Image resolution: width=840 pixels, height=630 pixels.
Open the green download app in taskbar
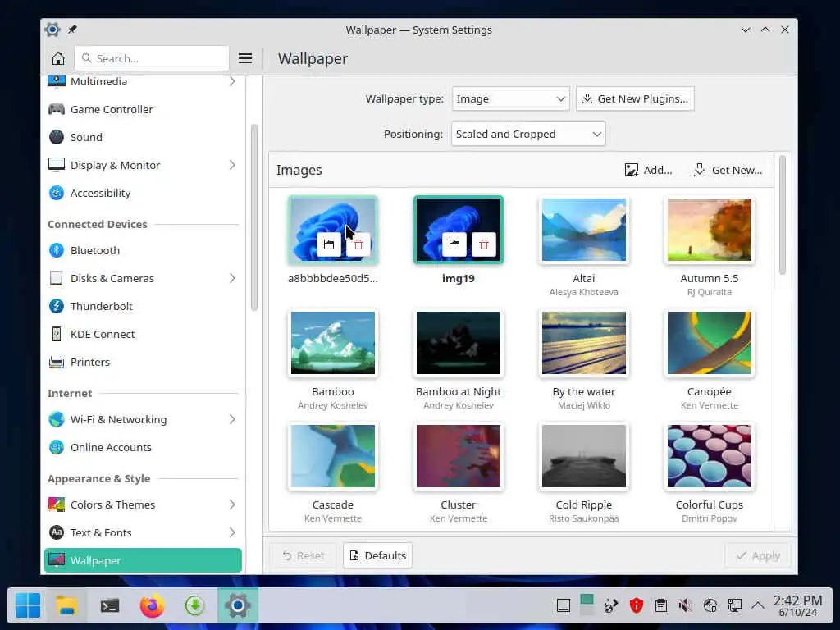pyautogui.click(x=195, y=606)
